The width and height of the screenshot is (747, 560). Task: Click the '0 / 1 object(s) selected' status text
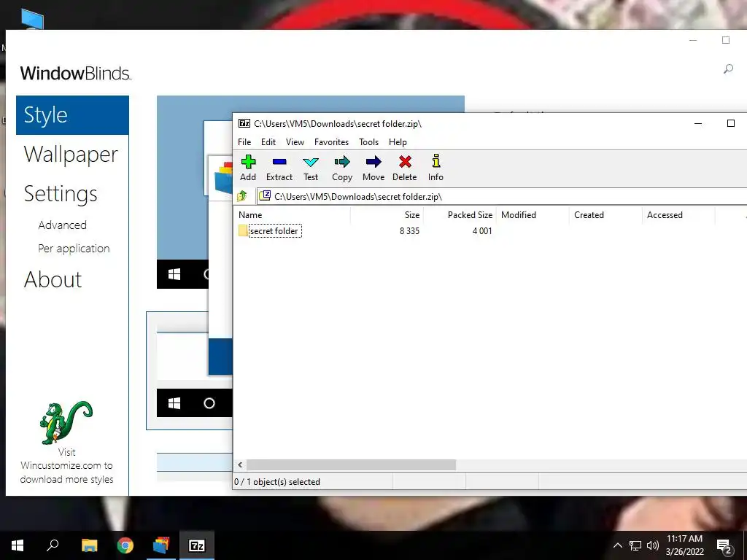[x=277, y=482]
